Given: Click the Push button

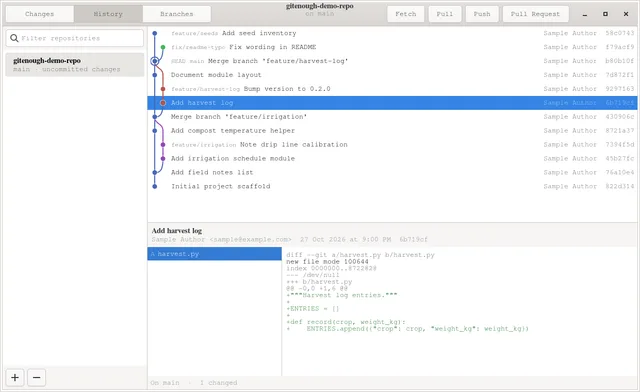Looking at the screenshot, I should pyautogui.click(x=482, y=14).
